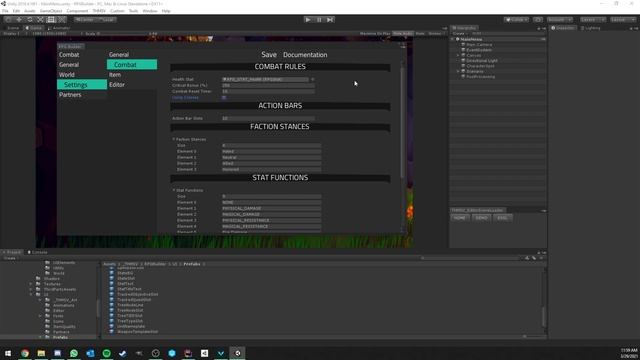Select the Rotate tool in Unity toolbar
Screen dimensions: 640x360
(x=29, y=20)
